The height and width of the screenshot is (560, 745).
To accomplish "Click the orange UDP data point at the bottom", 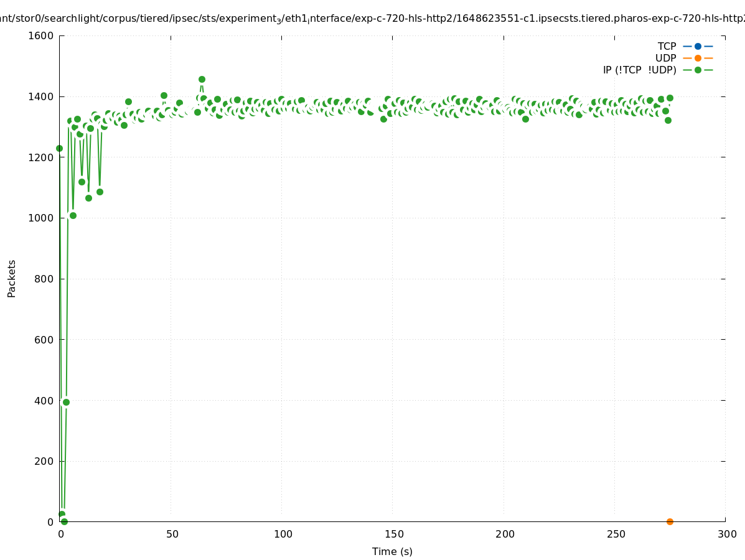I will pos(670,521).
